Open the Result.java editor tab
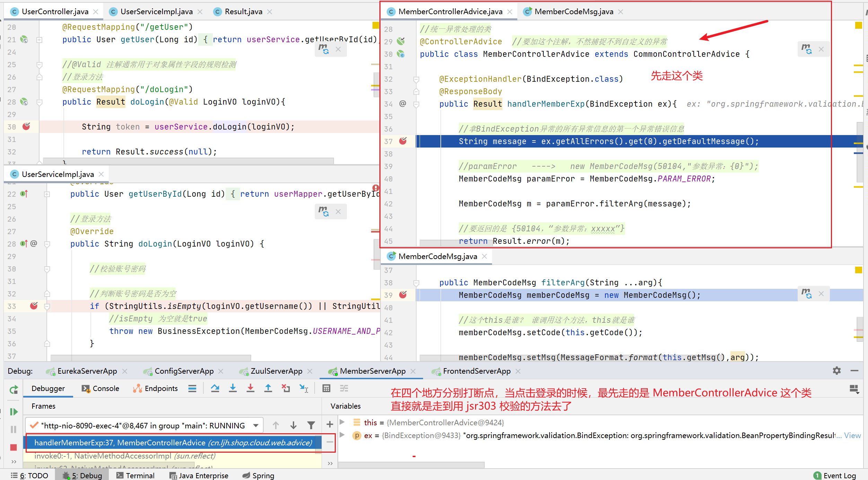The width and height of the screenshot is (868, 480). 243,12
